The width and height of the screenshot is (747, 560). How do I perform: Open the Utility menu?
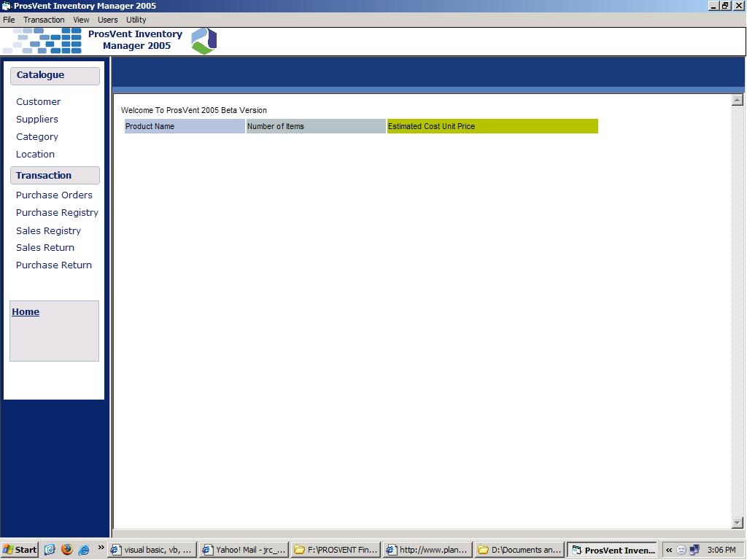pos(136,20)
